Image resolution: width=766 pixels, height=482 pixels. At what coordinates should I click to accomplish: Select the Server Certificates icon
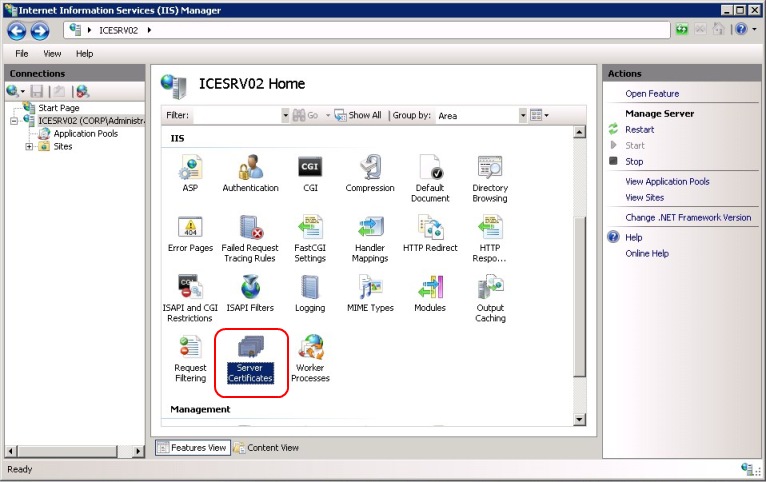click(250, 358)
